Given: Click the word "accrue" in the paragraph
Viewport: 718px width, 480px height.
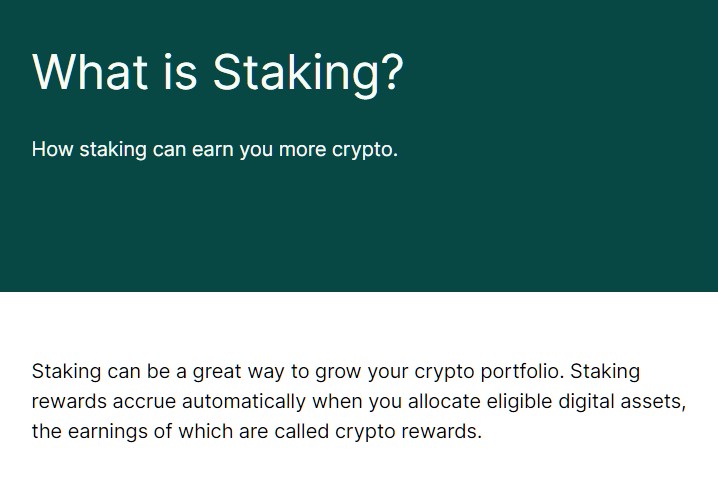Looking at the screenshot, I should point(144,403).
